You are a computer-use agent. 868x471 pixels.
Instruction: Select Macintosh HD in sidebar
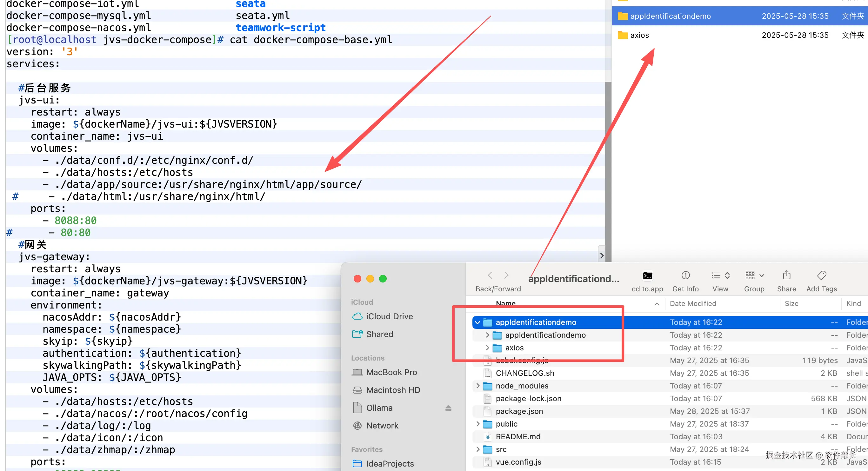click(x=392, y=390)
